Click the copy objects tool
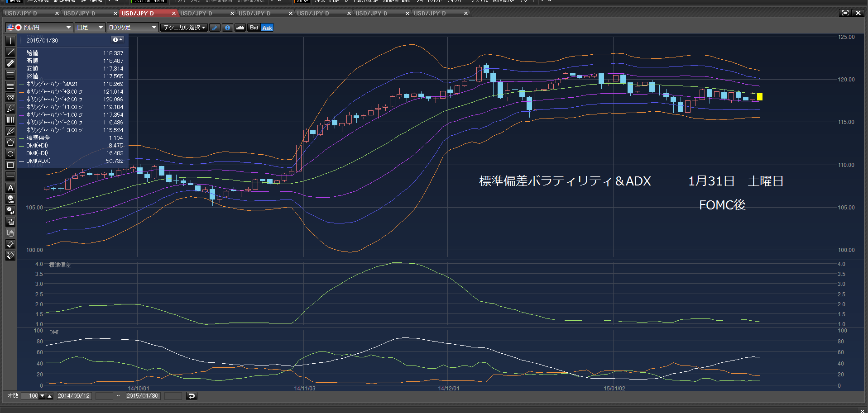This screenshot has height=413, width=868. click(x=10, y=222)
